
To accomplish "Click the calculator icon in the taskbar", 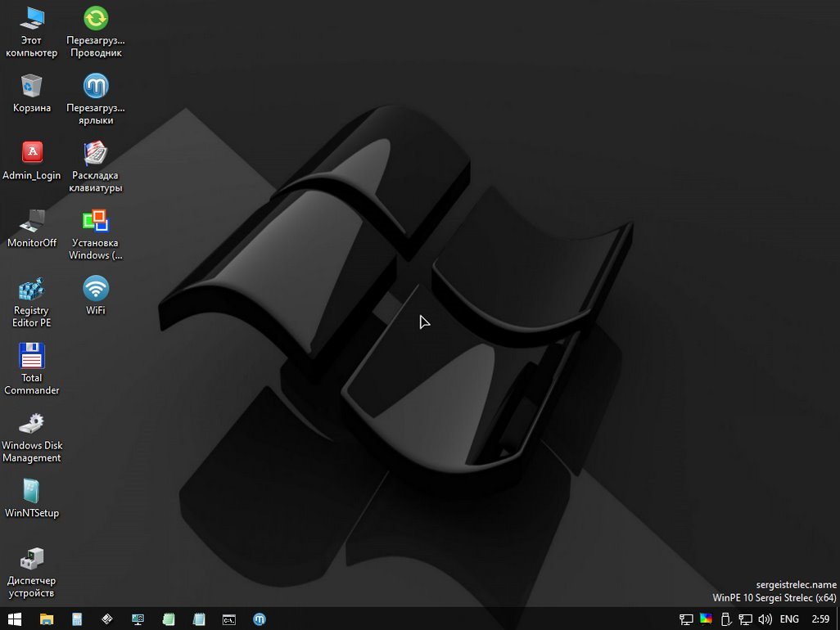I will [x=77, y=619].
